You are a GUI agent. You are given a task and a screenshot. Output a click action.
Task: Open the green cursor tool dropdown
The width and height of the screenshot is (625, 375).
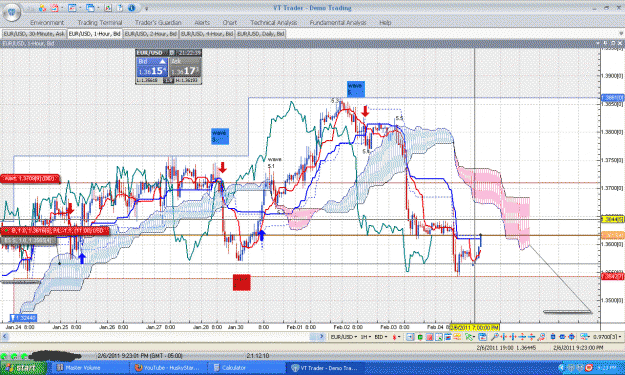(x=470, y=337)
